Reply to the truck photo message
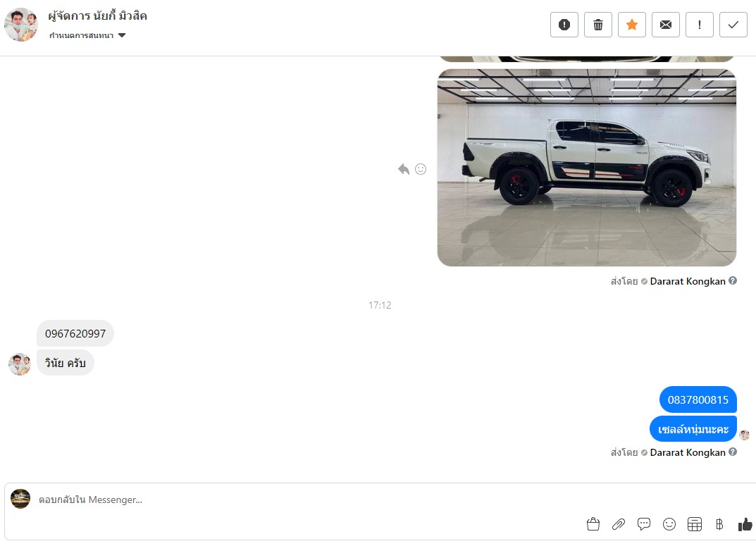This screenshot has height=546, width=756. tap(404, 169)
